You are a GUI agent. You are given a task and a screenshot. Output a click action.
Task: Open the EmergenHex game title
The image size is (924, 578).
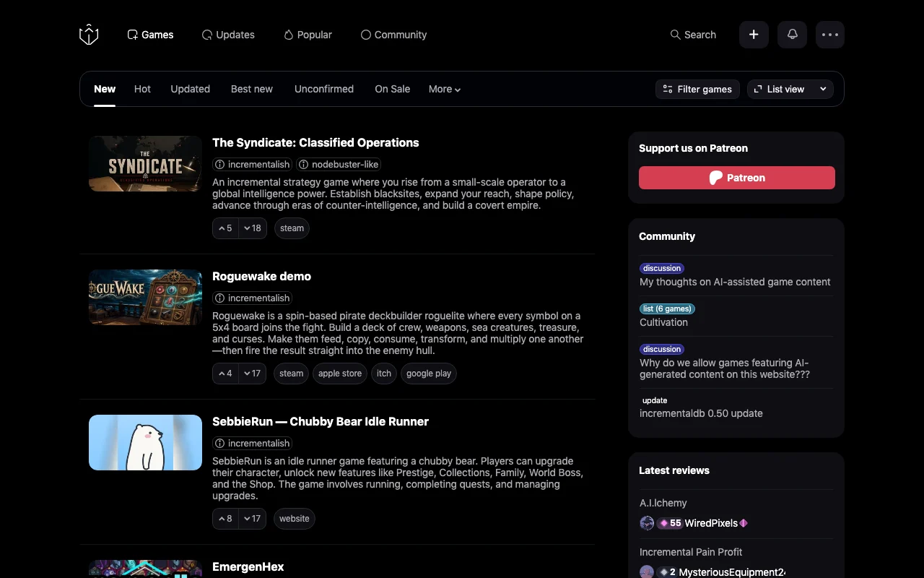248,566
